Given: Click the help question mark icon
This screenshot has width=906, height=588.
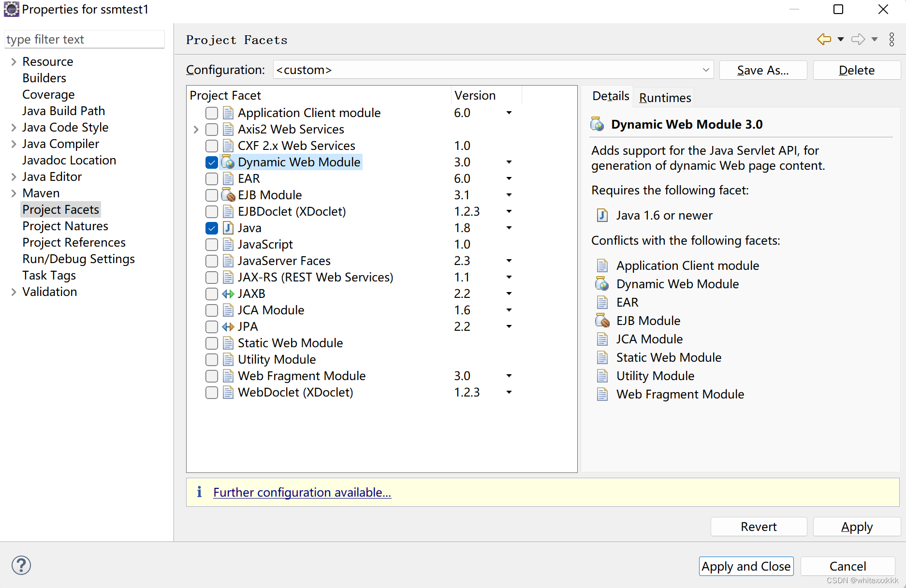Looking at the screenshot, I should point(21,565).
